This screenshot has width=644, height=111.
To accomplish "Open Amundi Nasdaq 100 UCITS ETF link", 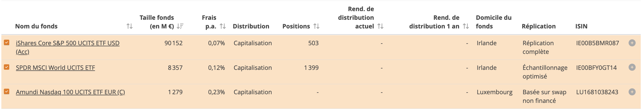I will click(x=70, y=92).
